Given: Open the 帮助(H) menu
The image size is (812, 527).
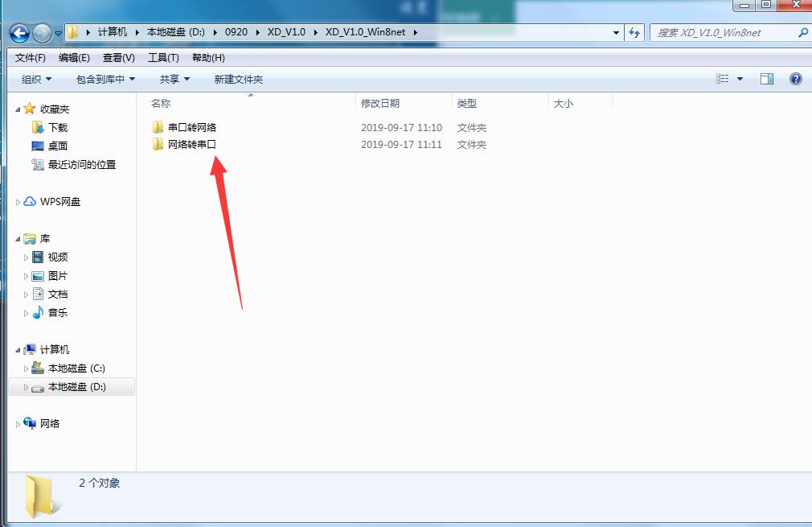Looking at the screenshot, I should click(x=208, y=57).
